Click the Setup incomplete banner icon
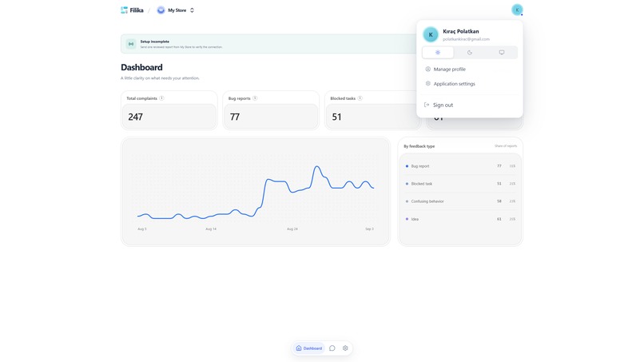 [131, 44]
